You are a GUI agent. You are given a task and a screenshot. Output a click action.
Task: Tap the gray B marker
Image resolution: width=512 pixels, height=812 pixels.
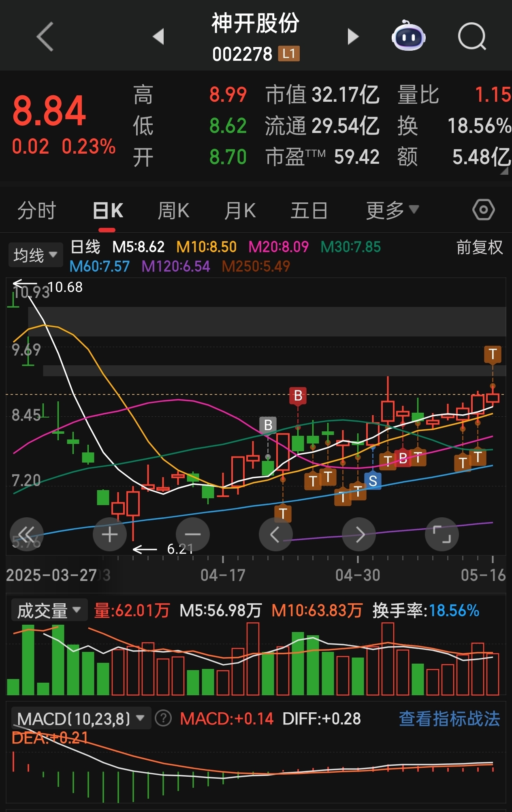pos(268,425)
